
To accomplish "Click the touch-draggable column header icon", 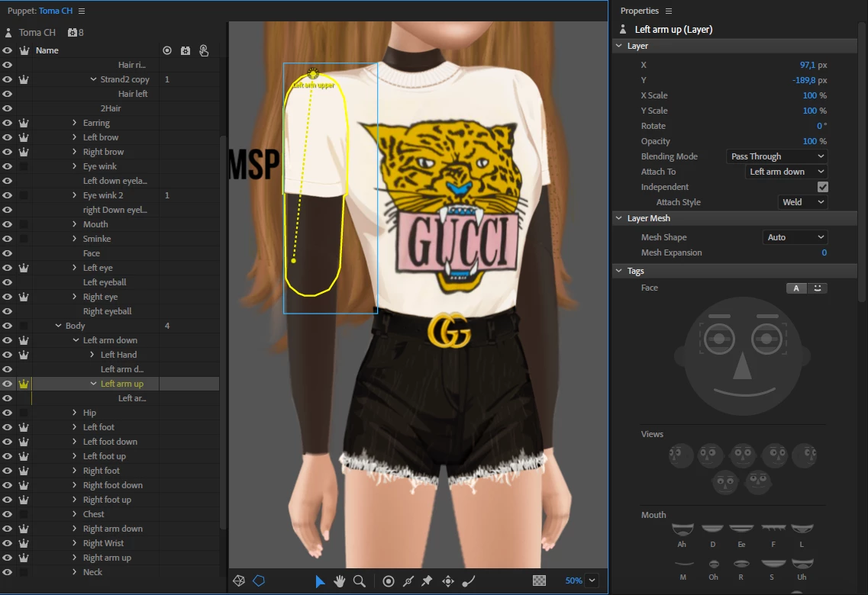I will click(204, 50).
